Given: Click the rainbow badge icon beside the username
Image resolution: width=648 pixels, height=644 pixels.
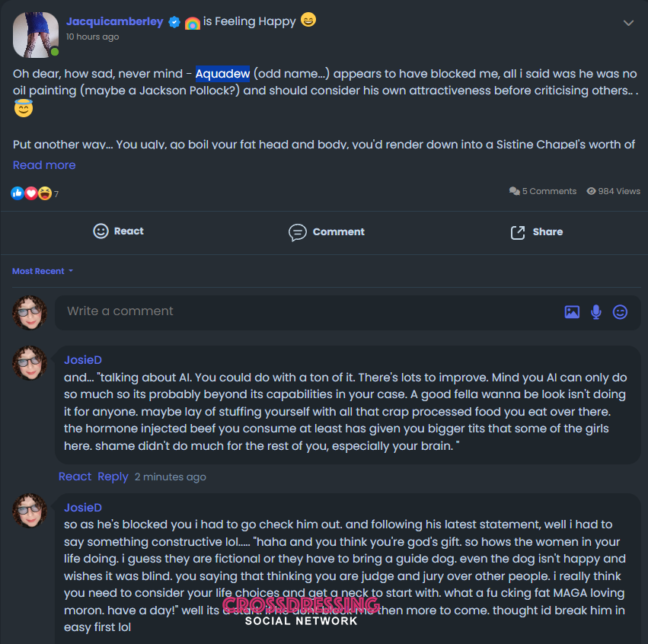Looking at the screenshot, I should pyautogui.click(x=192, y=23).
